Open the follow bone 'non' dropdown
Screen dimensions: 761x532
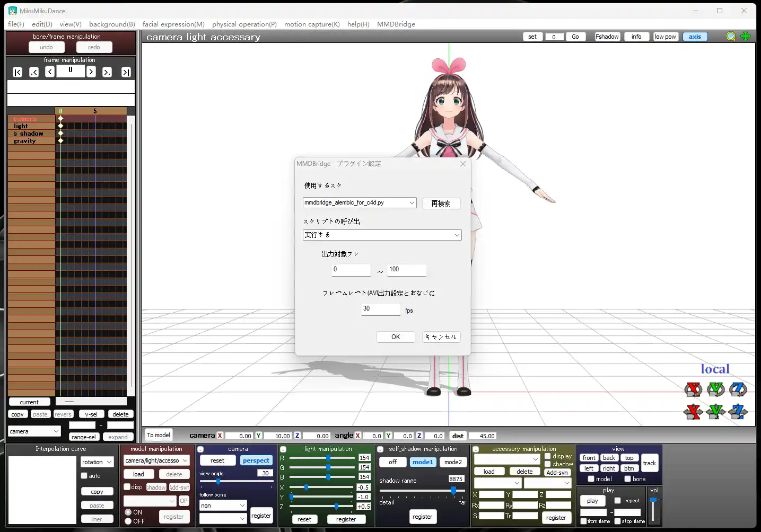(223, 506)
